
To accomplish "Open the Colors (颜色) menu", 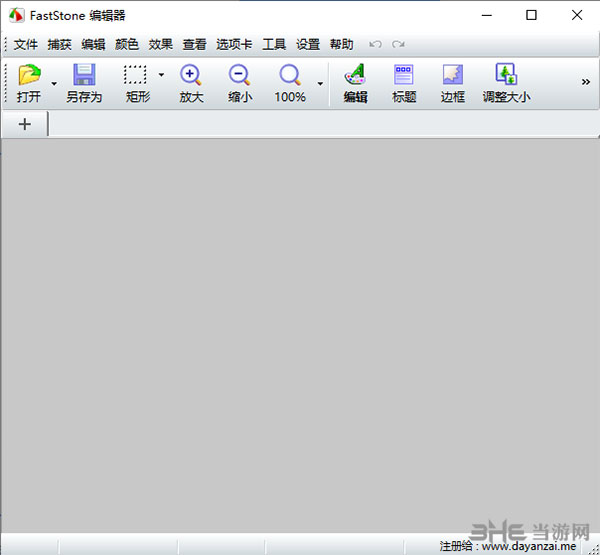I will tap(127, 44).
